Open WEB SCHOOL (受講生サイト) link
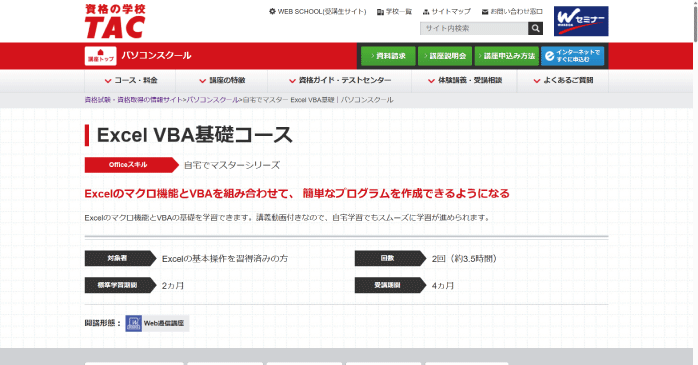Viewport: 698px width, 365px height. (322, 12)
